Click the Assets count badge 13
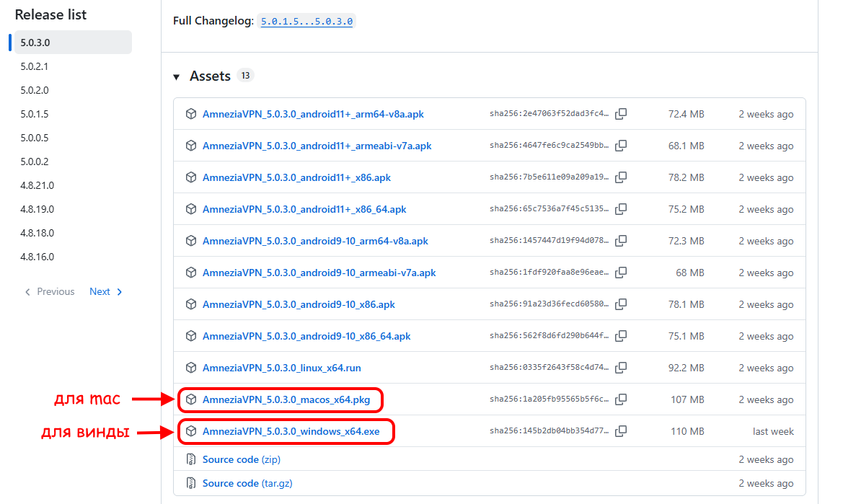 tap(245, 76)
